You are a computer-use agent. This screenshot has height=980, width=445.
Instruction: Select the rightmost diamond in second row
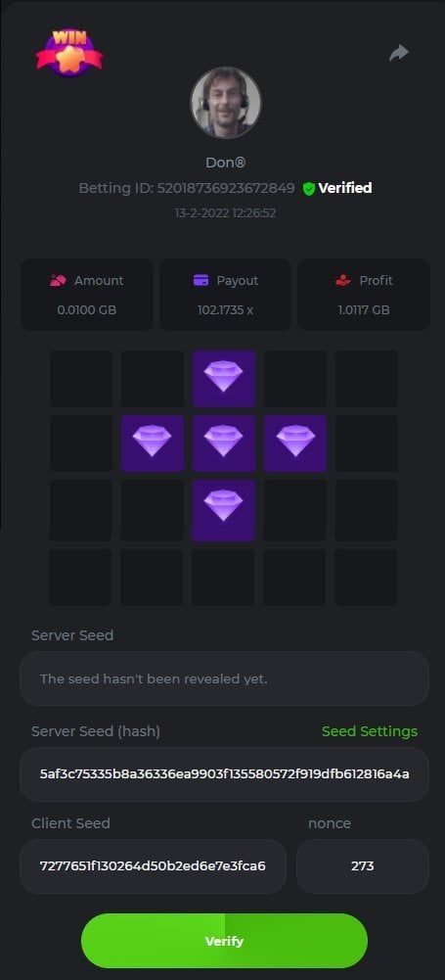click(x=295, y=443)
